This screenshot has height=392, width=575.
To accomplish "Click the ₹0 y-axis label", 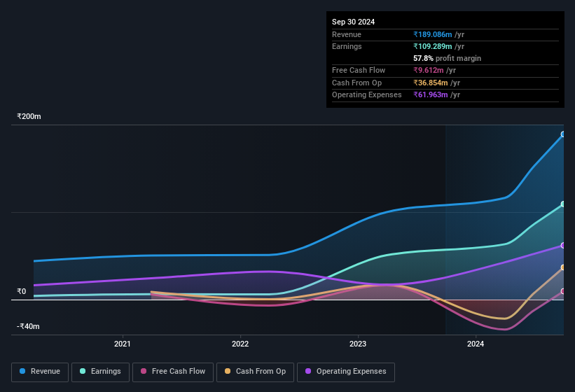I will [22, 292].
